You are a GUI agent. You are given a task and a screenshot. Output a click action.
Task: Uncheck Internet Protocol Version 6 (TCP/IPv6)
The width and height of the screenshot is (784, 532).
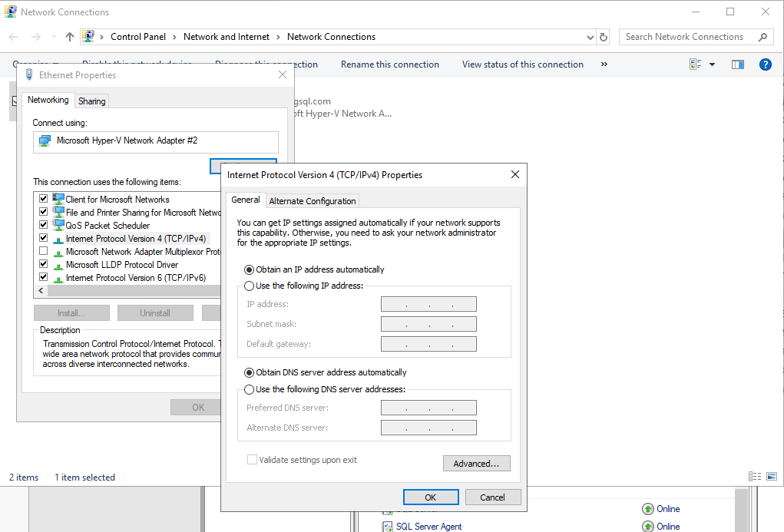point(44,278)
